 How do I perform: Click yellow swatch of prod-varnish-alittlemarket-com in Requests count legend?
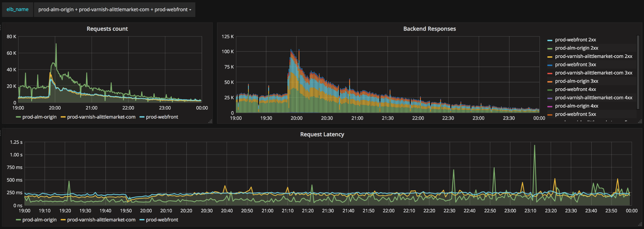point(63,117)
